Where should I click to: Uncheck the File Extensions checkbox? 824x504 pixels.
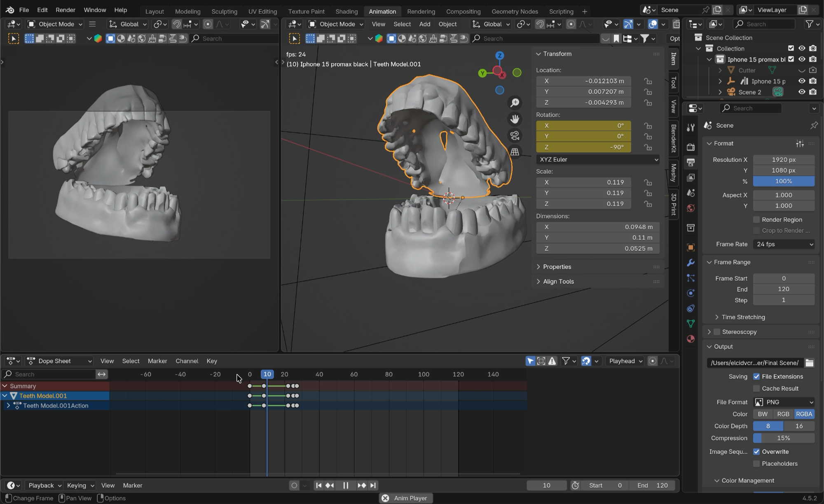pos(756,376)
